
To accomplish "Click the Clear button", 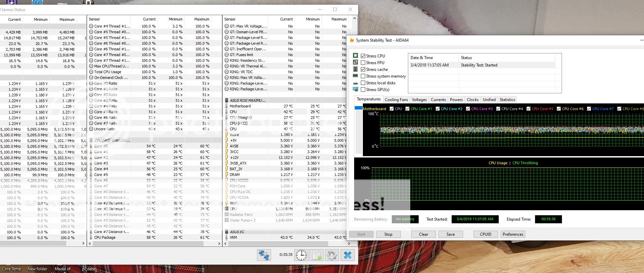I will point(423,234).
